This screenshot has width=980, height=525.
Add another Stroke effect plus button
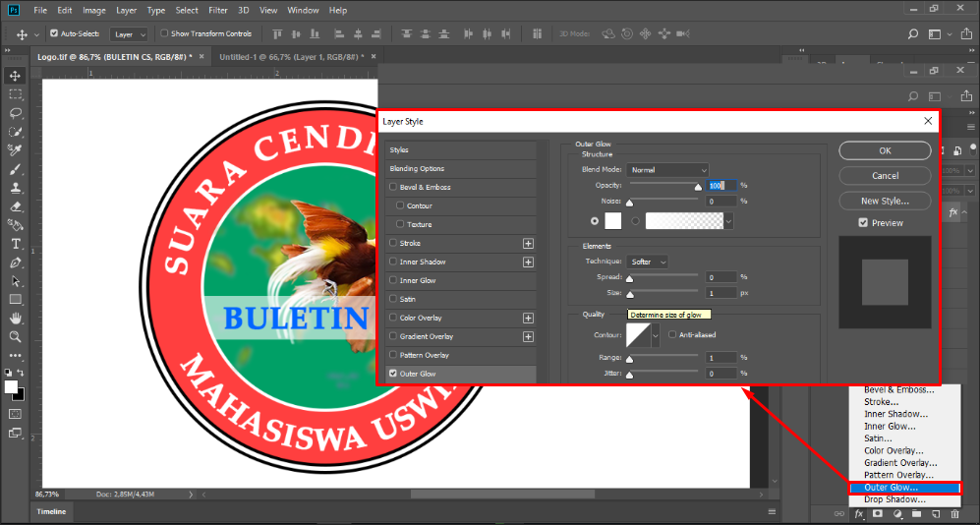[528, 243]
